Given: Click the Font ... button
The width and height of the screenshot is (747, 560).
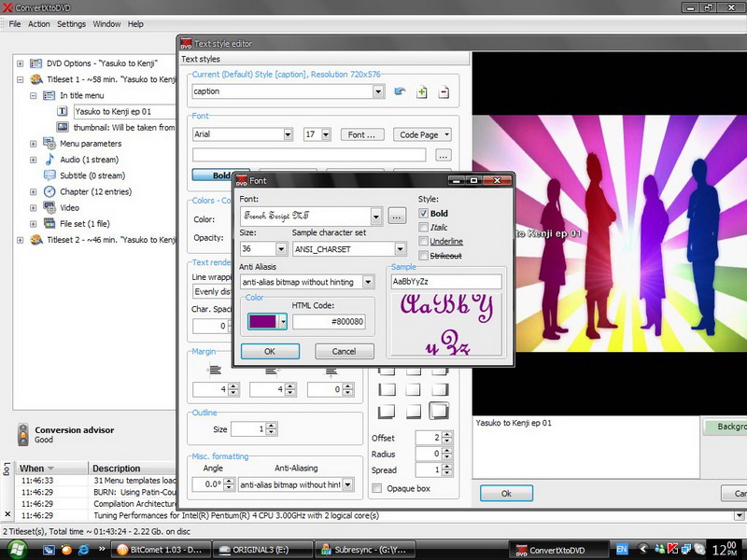Looking at the screenshot, I should tap(361, 134).
